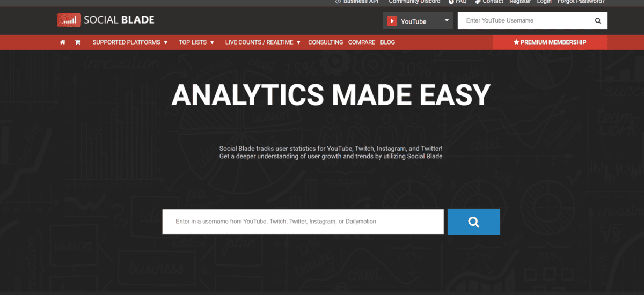
Task: Go to the Consulting page
Action: pos(325,42)
